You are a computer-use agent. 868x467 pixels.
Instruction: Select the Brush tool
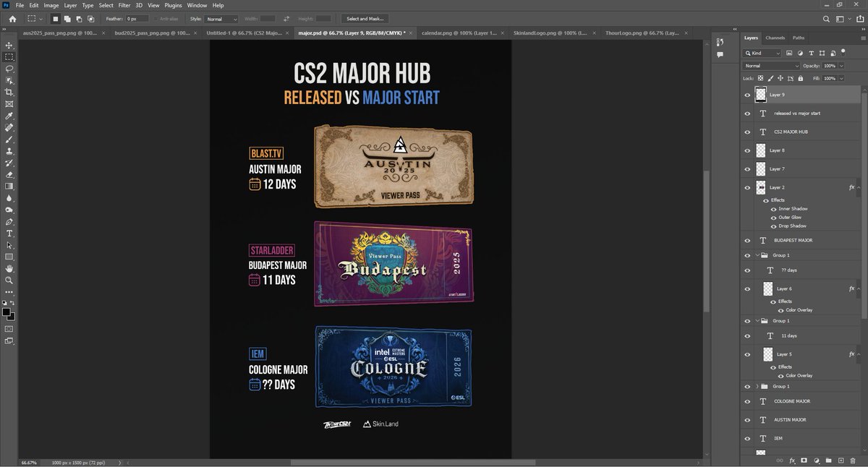[9, 140]
